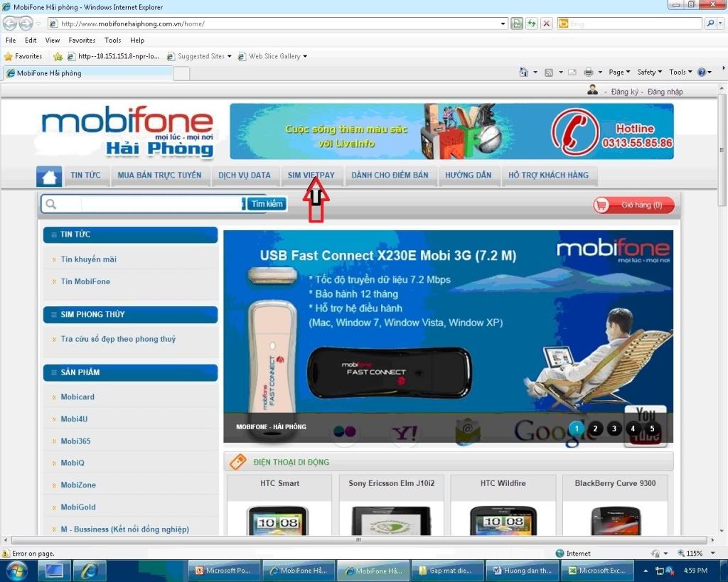Screen dimensions: 728x582
Task: Open the search provider dropdown arrow
Action: [721, 23]
